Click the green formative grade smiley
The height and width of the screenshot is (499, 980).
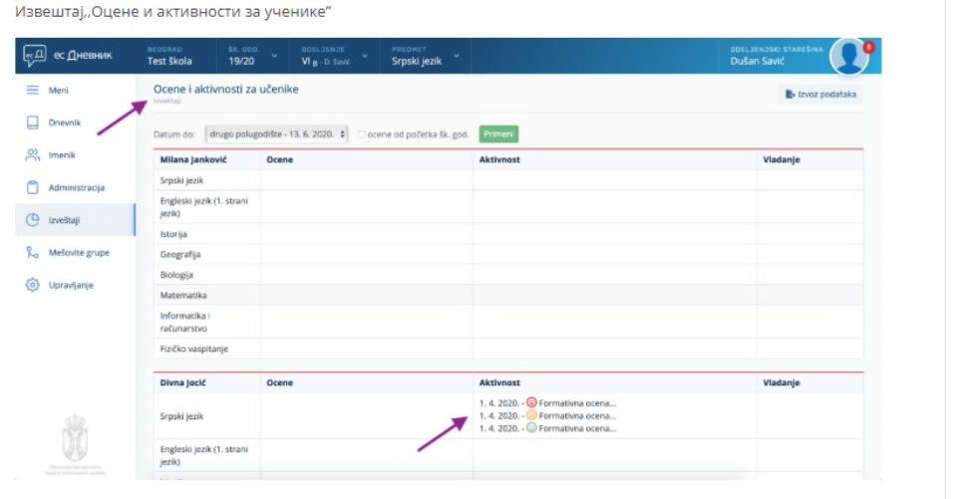tap(531, 428)
